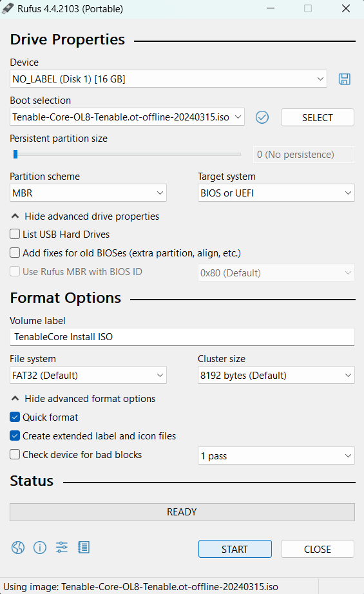The image size is (364, 594).
Task: Collapse Hide advanced format options
Action: coord(83,399)
